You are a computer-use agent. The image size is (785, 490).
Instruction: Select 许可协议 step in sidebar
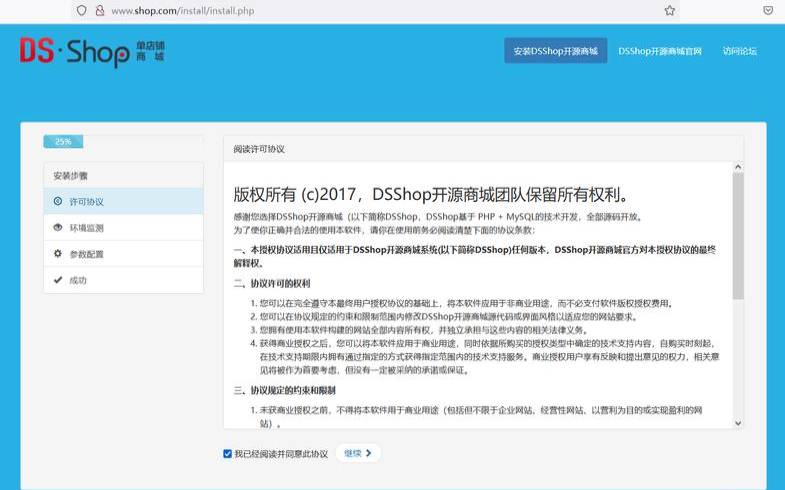click(124, 201)
